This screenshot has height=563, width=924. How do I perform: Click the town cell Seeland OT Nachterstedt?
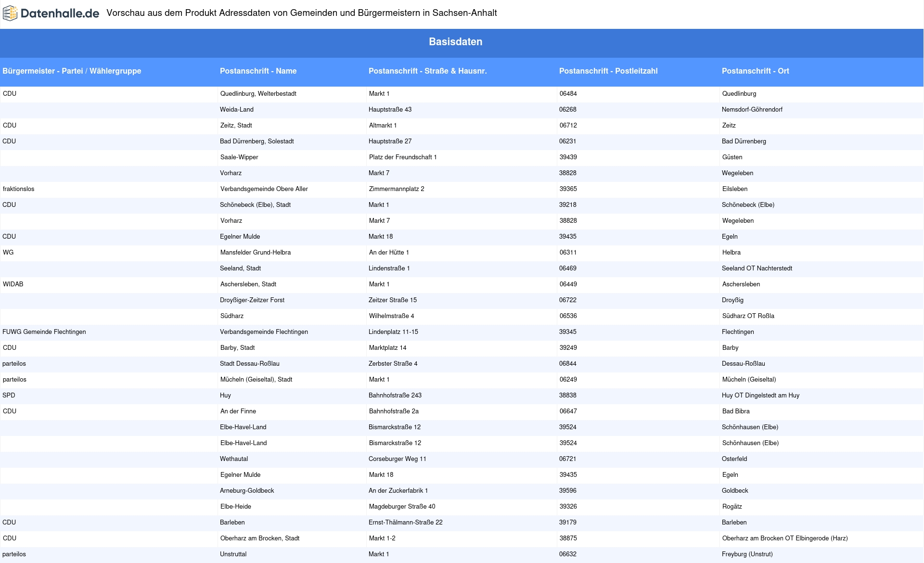click(x=757, y=269)
